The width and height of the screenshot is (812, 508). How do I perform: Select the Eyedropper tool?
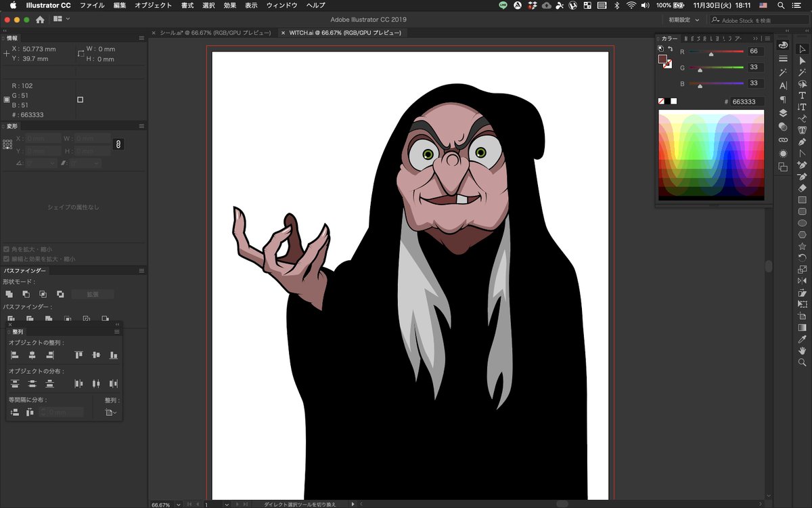coord(803,339)
